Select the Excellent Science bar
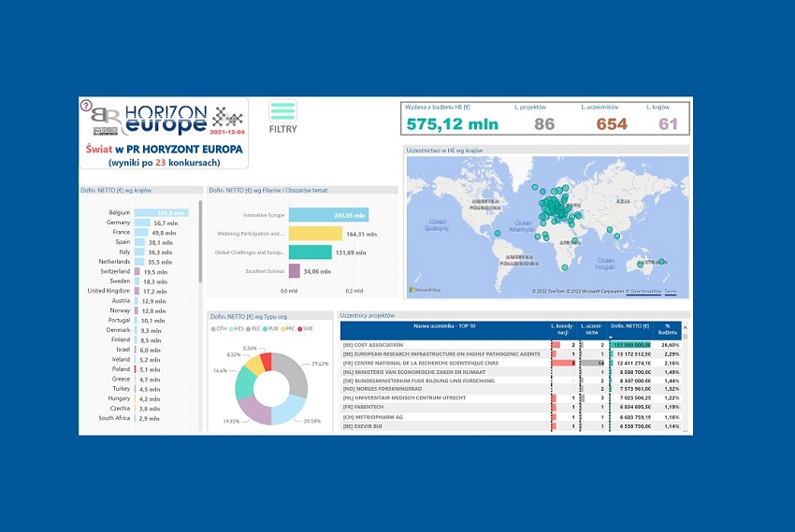This screenshot has width=795, height=532. 294,271
